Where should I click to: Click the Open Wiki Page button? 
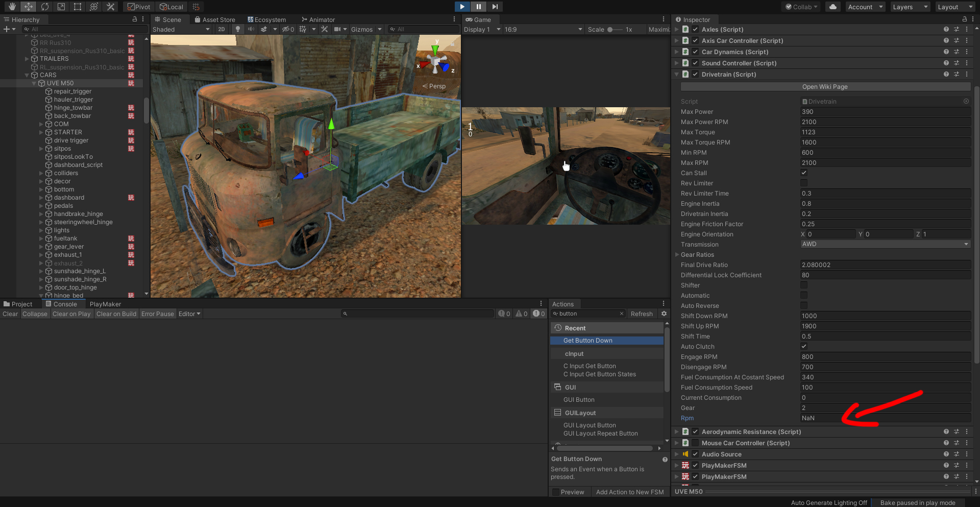point(825,87)
